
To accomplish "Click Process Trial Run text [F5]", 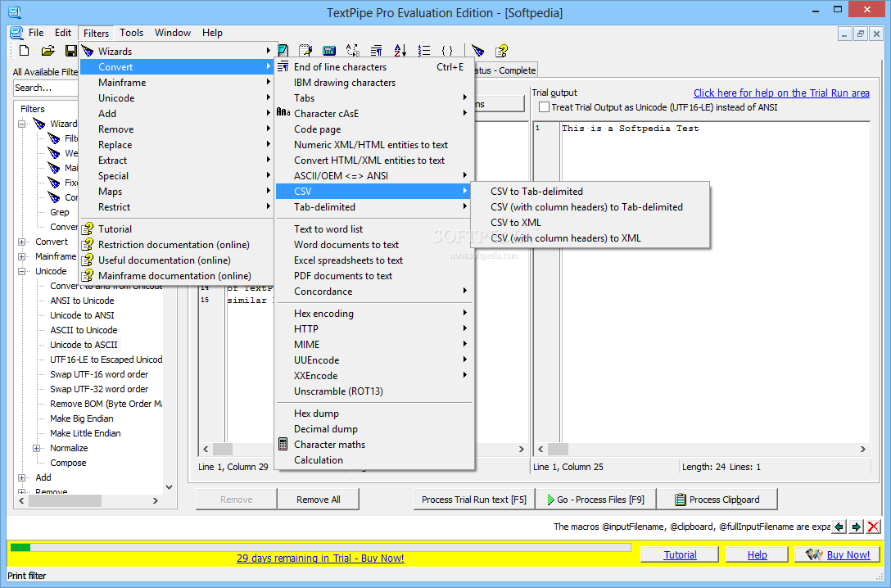I will pyautogui.click(x=474, y=500).
